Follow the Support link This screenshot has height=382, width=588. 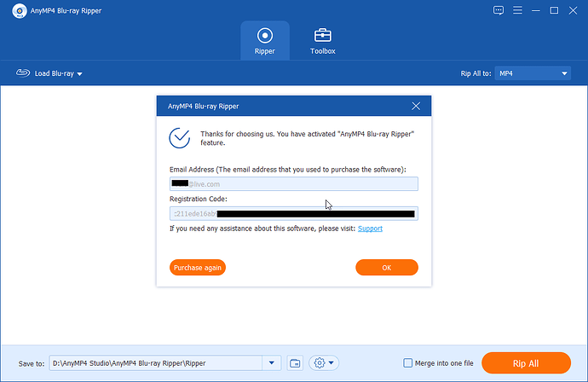pyautogui.click(x=370, y=229)
